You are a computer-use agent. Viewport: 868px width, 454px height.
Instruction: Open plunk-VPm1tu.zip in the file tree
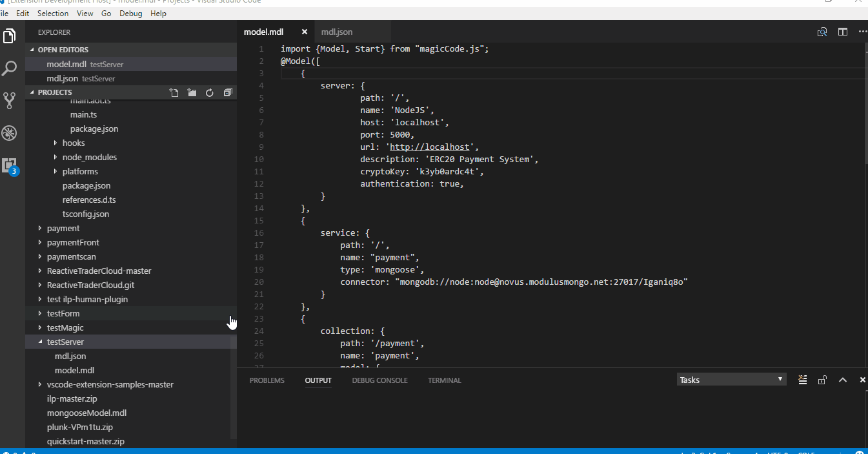[x=131, y=427]
